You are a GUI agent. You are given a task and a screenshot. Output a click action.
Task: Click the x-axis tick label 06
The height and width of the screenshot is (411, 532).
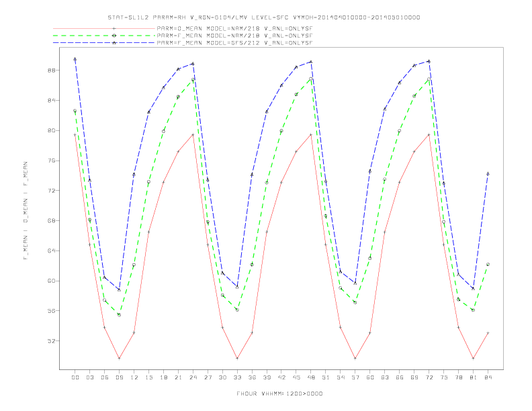tap(105, 377)
